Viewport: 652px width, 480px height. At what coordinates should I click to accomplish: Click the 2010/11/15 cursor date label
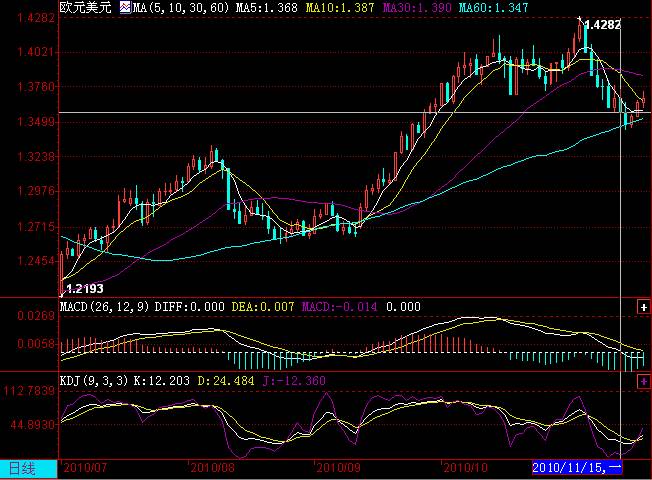tap(577, 468)
